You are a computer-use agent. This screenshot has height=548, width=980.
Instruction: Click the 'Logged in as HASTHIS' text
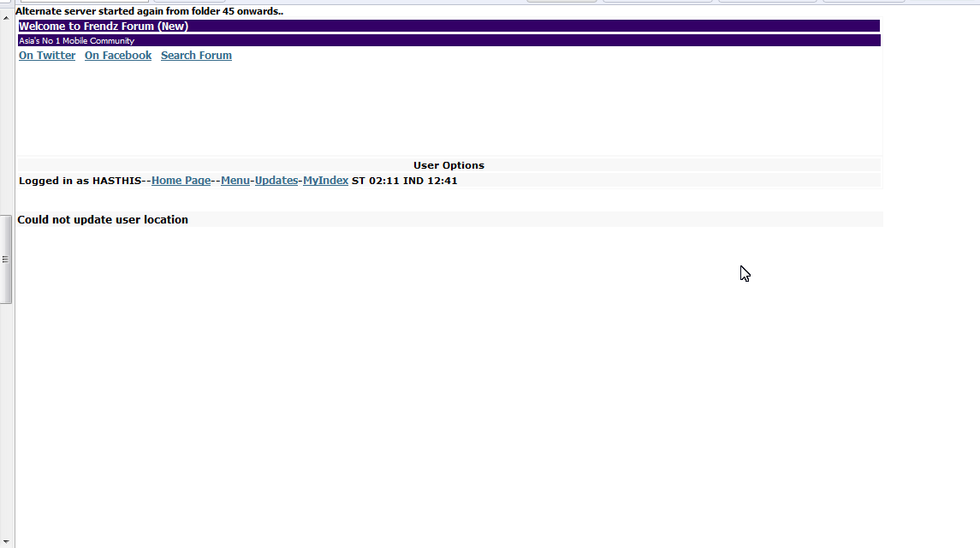pos(80,181)
